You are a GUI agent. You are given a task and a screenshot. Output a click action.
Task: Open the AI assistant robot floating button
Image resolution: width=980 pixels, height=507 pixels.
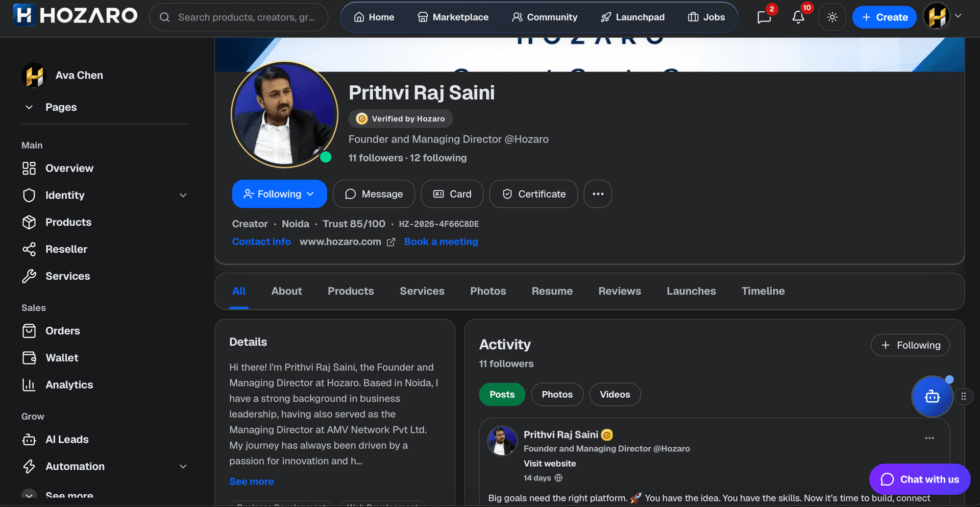[932, 397]
